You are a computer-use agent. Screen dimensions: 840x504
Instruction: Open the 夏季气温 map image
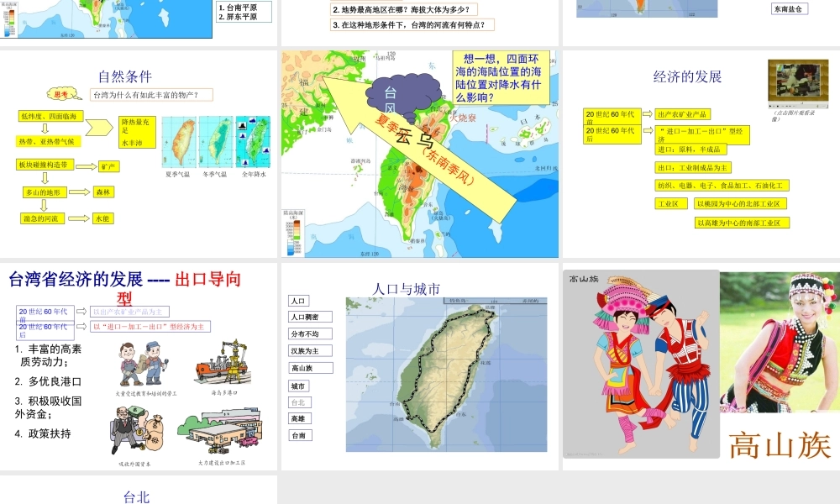coord(180,142)
